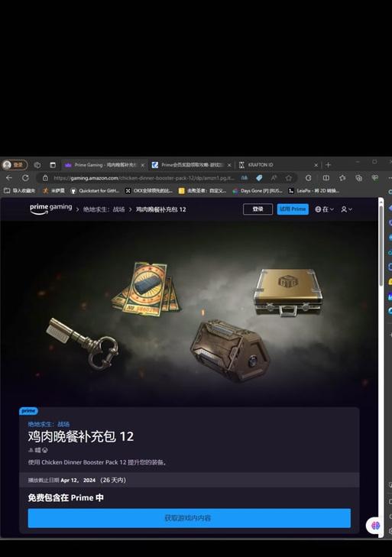Select the 鸡肉晚餐补充包 12 title

coord(81,436)
